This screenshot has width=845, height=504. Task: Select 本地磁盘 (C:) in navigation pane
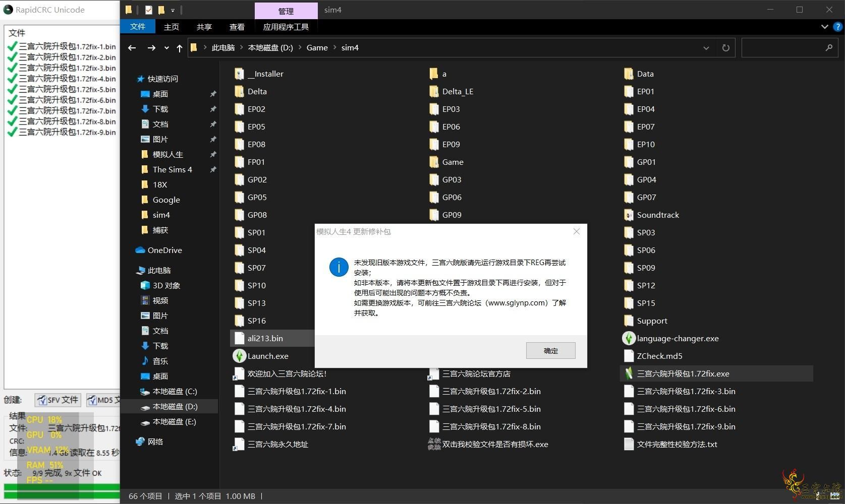tap(175, 391)
